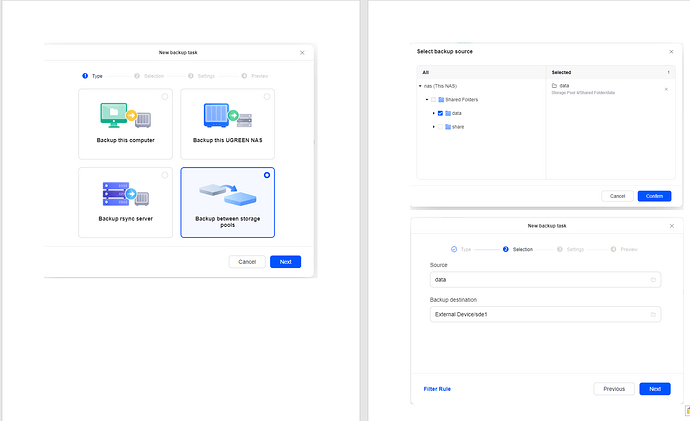Click Selection step in type wizard
Image resolution: width=690 pixels, height=421 pixels.
149,76
